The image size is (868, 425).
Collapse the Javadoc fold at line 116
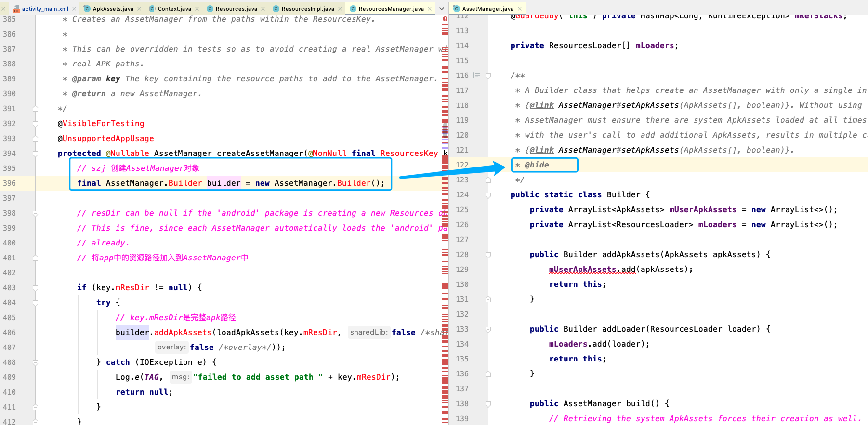point(488,76)
